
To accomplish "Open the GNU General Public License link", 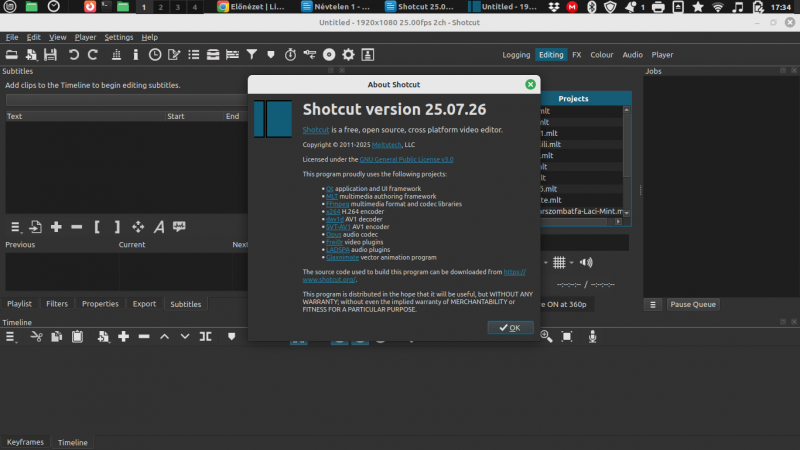I will (406, 159).
